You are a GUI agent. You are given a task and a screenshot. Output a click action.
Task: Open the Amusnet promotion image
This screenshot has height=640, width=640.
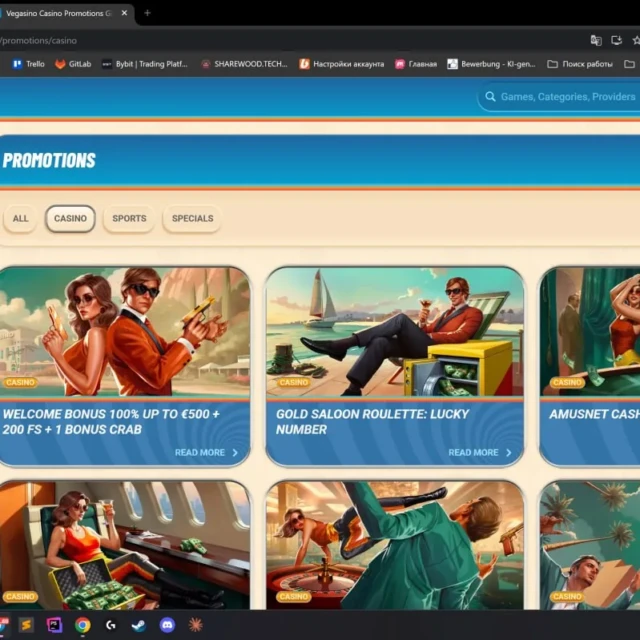click(590, 331)
